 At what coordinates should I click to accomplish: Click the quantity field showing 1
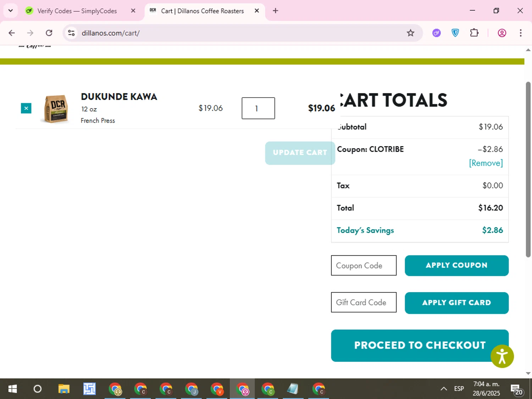click(258, 108)
